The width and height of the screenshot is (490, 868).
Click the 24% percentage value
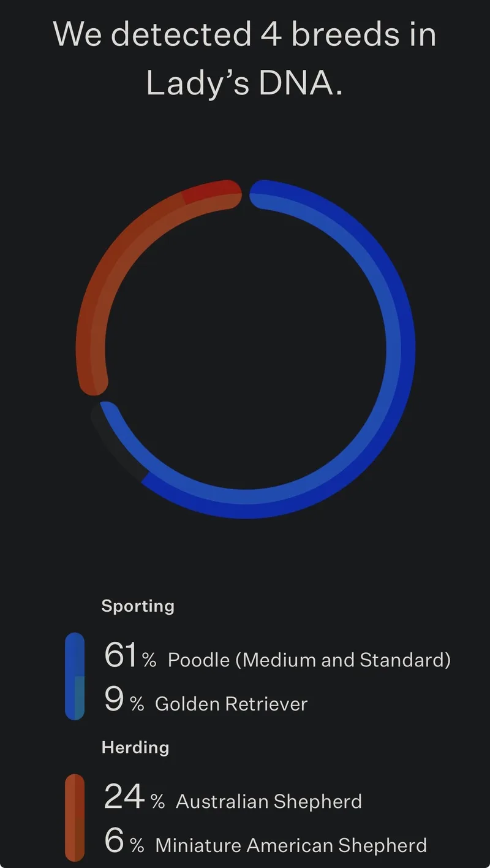[134, 797]
